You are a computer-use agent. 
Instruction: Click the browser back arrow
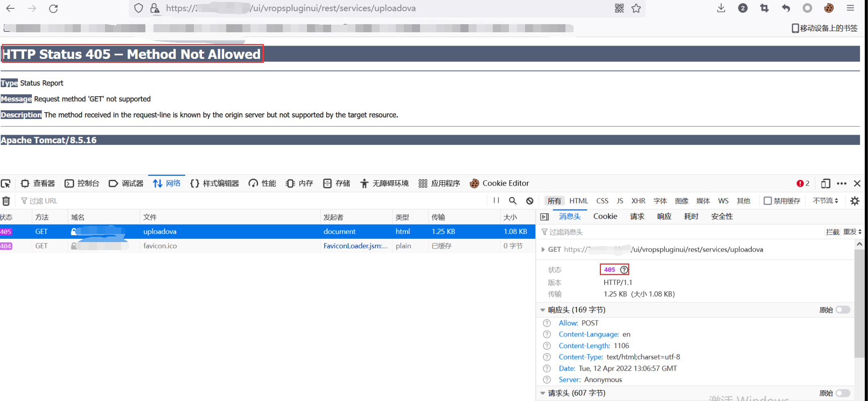11,8
